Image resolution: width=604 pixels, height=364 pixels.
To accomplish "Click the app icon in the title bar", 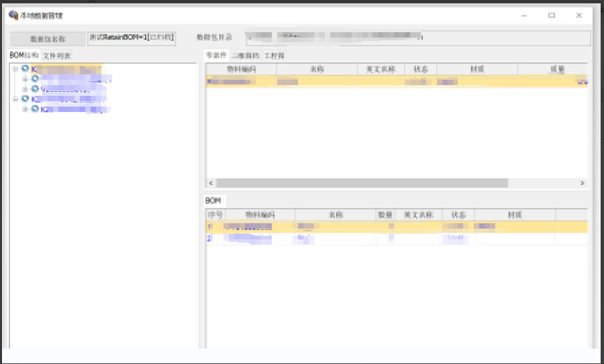I will (x=13, y=15).
